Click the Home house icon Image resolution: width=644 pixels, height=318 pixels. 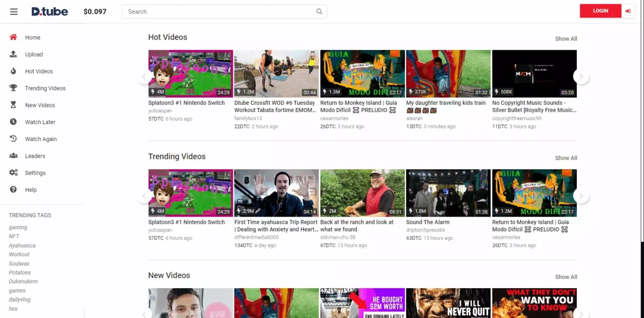pyautogui.click(x=14, y=37)
